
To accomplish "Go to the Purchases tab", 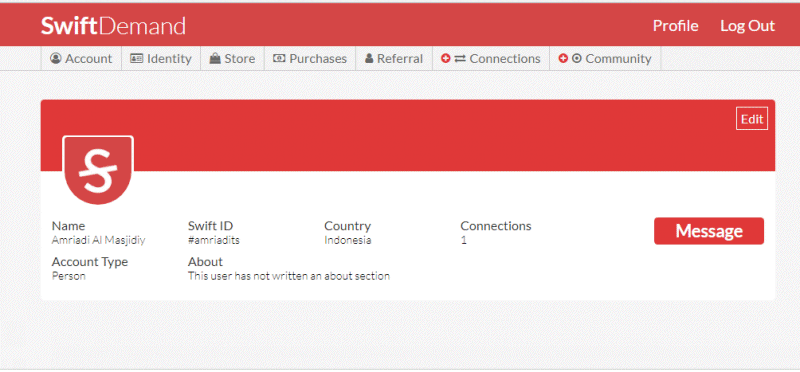I will [310, 59].
